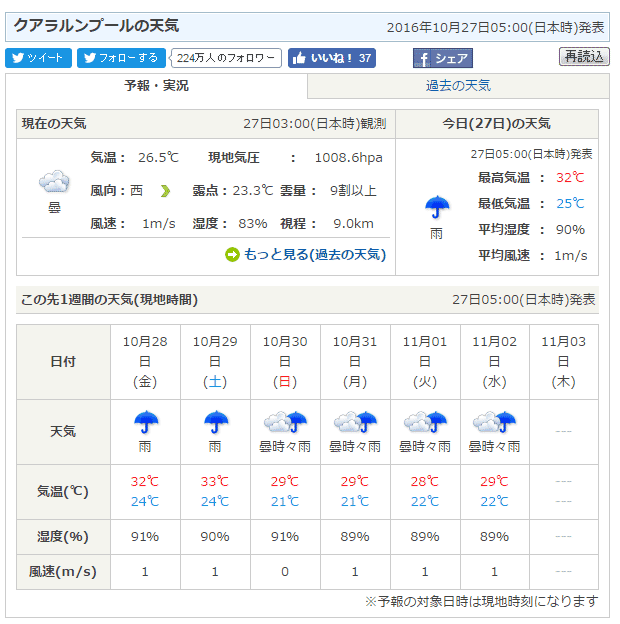
Task: Click the 10月29日(土) date header
Action: pos(215,362)
